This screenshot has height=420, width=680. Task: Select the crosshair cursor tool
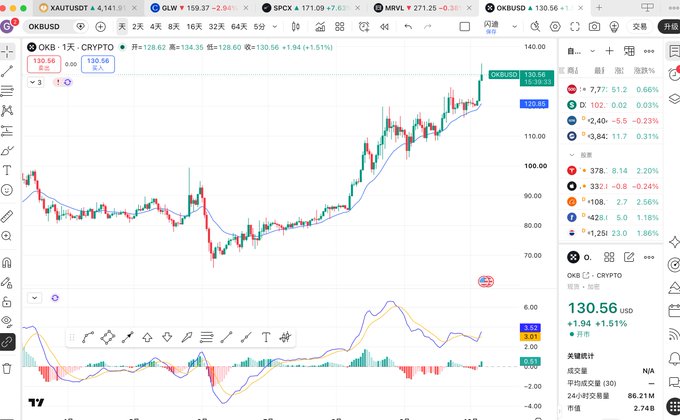(x=7, y=52)
